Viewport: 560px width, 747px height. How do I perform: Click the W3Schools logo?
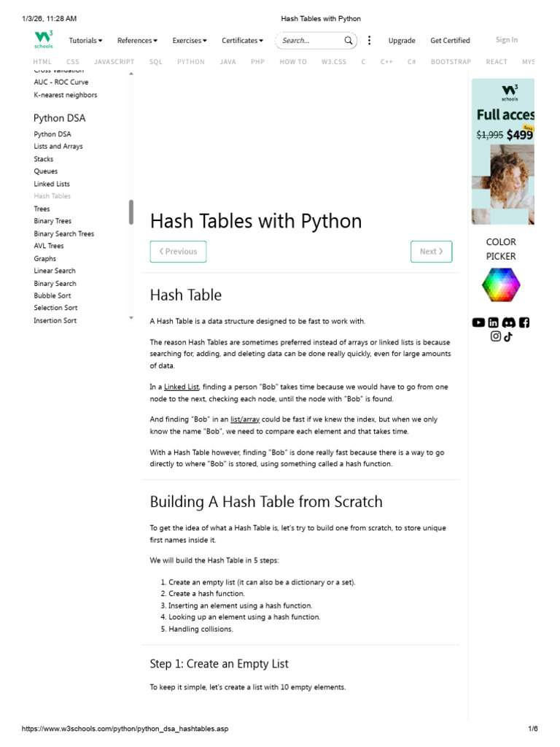tap(43, 40)
